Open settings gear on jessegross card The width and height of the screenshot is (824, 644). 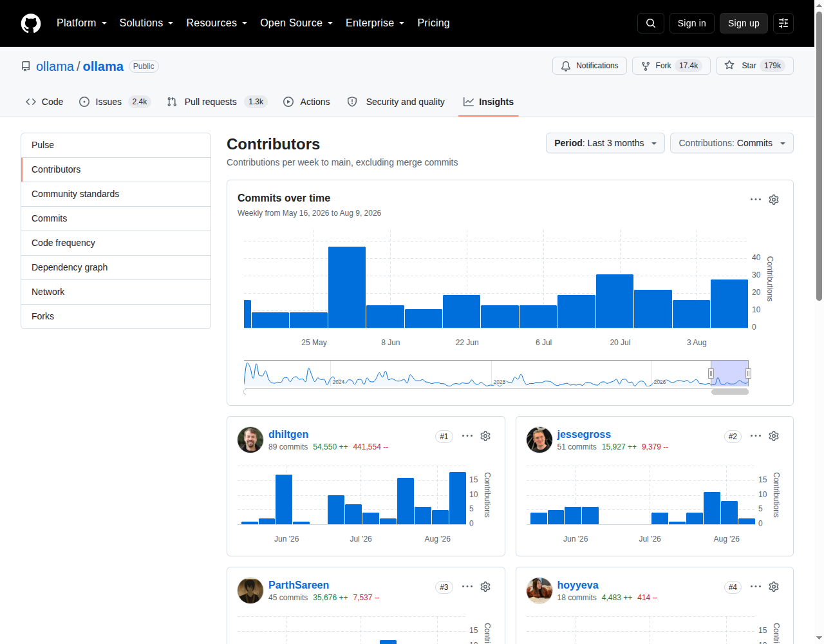click(774, 436)
